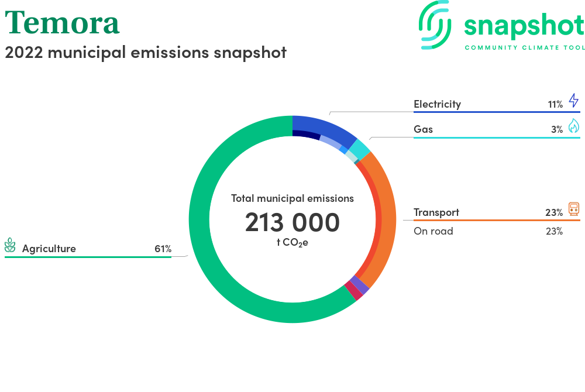The height and width of the screenshot is (392, 585).
Task: Click the purple donut segment
Action: pyautogui.click(x=360, y=284)
